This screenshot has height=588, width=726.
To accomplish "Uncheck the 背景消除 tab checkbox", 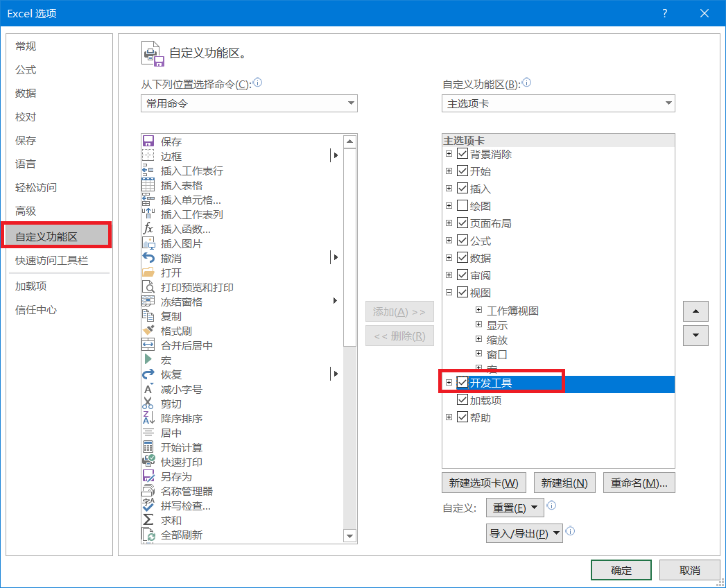I will (462, 153).
